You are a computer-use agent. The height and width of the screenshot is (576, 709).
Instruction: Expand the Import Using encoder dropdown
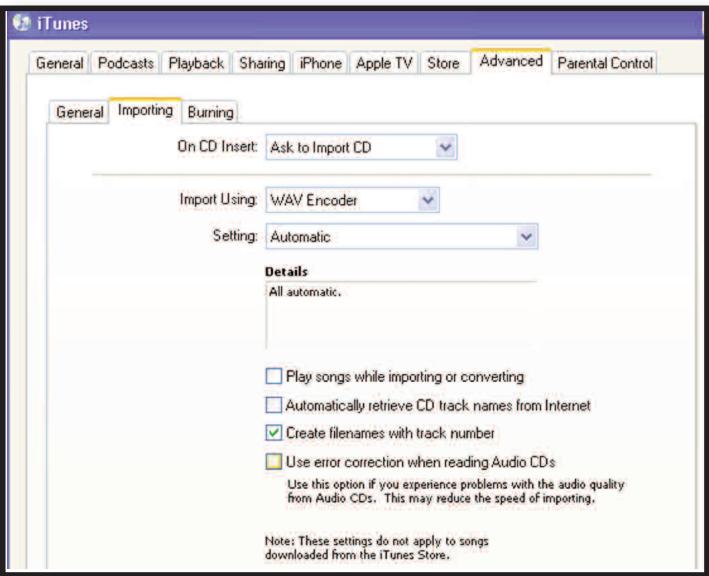(x=352, y=200)
